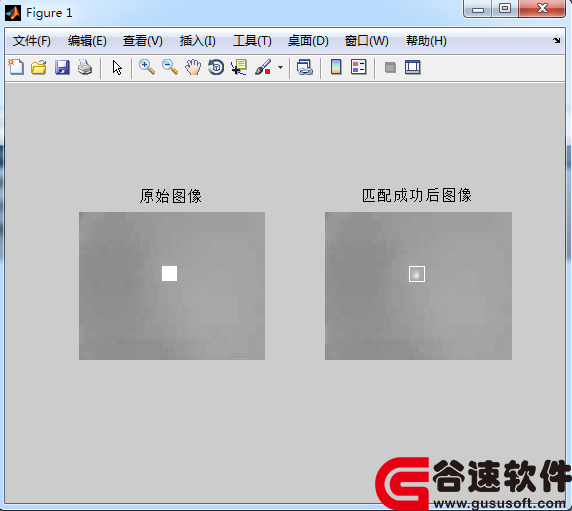Insert Colorbar using the toolbar icon
572x511 pixels.
click(336, 67)
